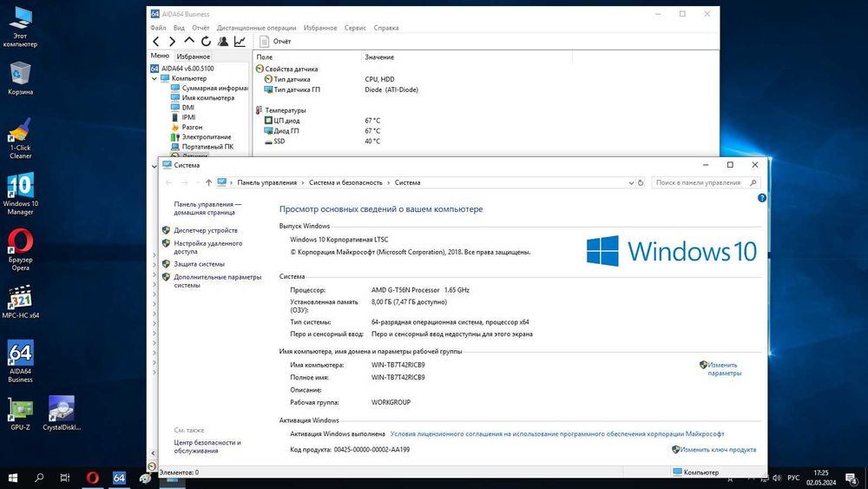The width and height of the screenshot is (868, 489).
Task: Click the Opera icon on the taskbar
Action: click(x=93, y=478)
